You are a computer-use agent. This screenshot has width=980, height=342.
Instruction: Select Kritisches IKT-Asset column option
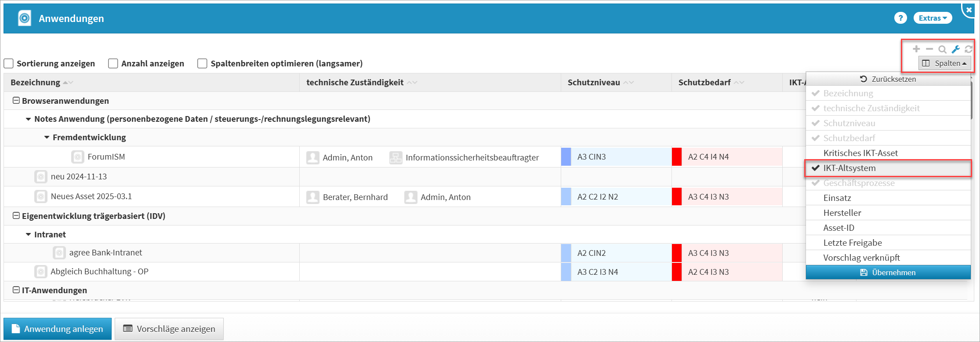click(860, 153)
